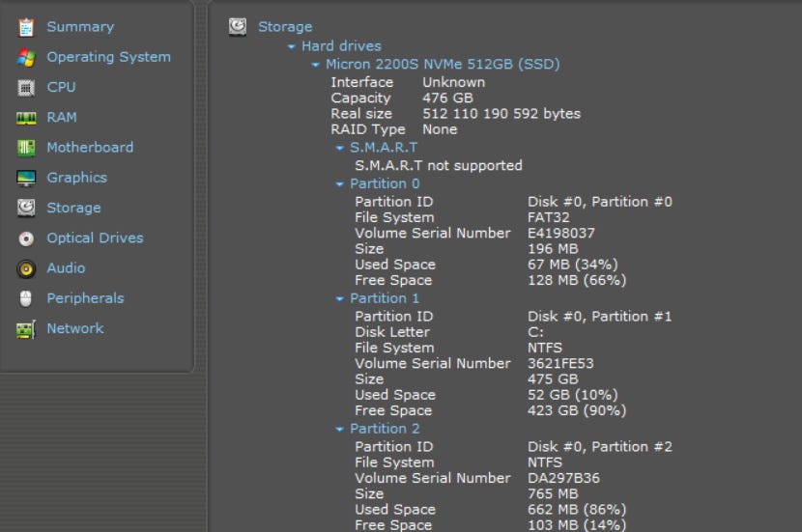Collapse the Hard drives tree node

click(291, 46)
